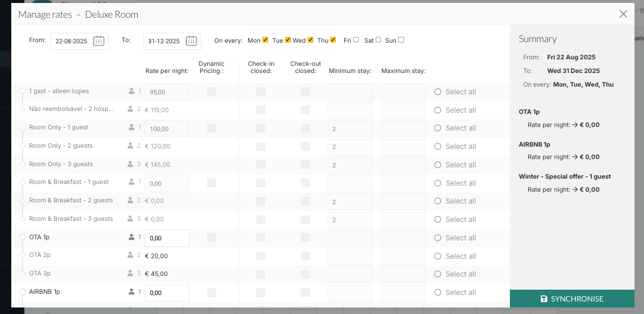The image size is (644, 314).
Task: Toggle Dynamic Pricing for OTA 1p
Action: pyautogui.click(x=211, y=237)
